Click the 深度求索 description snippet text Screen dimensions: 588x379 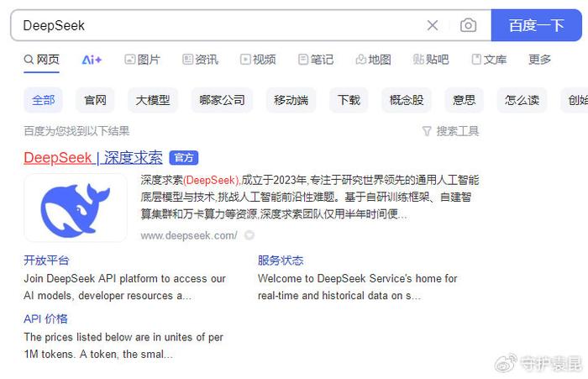point(310,197)
